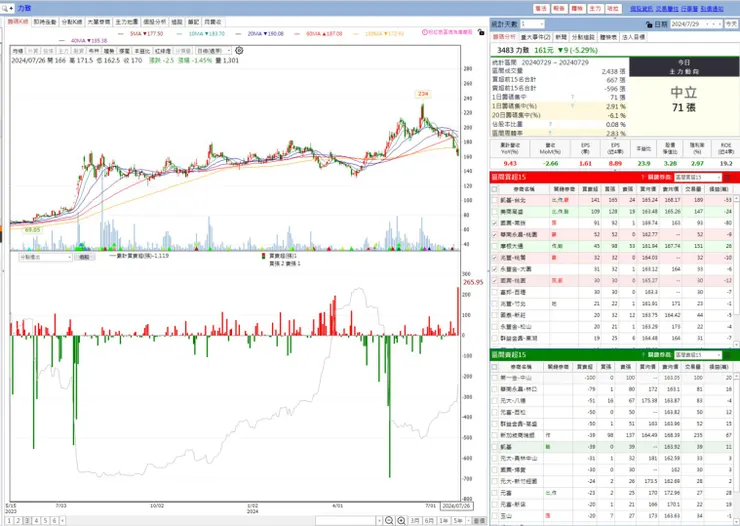
Task: Select the 元大-八德 row in sell list
Action: [x=613, y=401]
